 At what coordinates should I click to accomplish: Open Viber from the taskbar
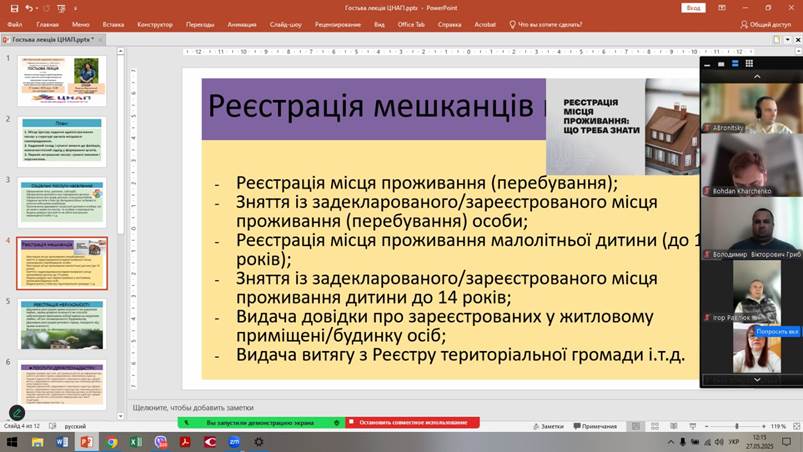[161, 441]
